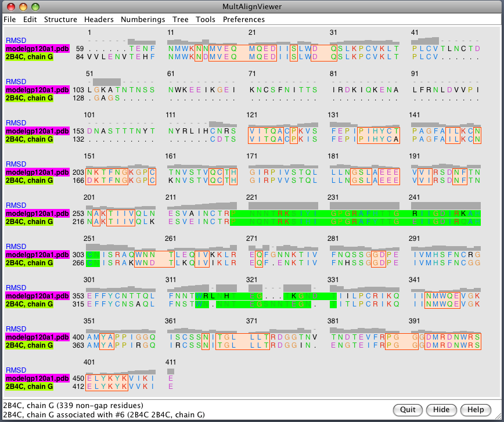Open the File menu
The image size is (504, 422).
click(x=10, y=19)
